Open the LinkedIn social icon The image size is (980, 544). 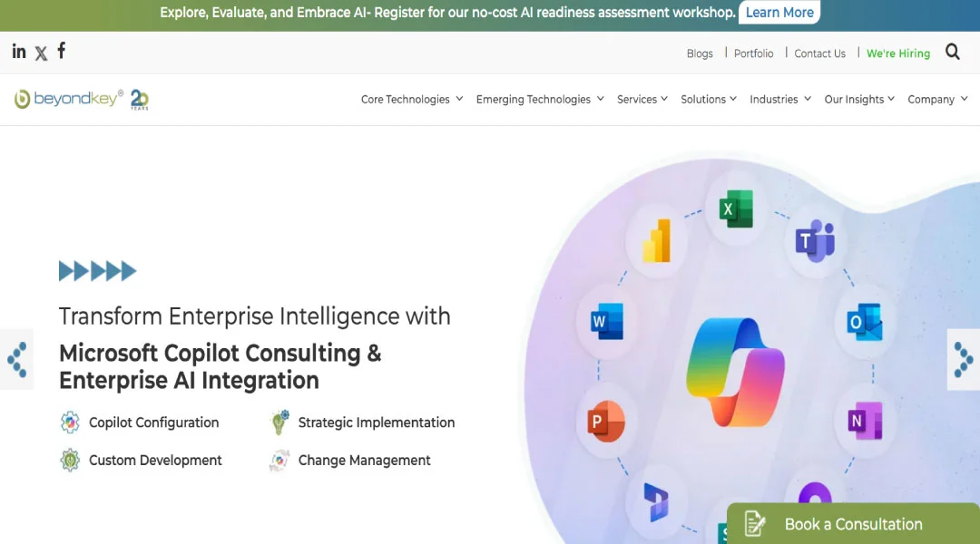[x=19, y=52]
